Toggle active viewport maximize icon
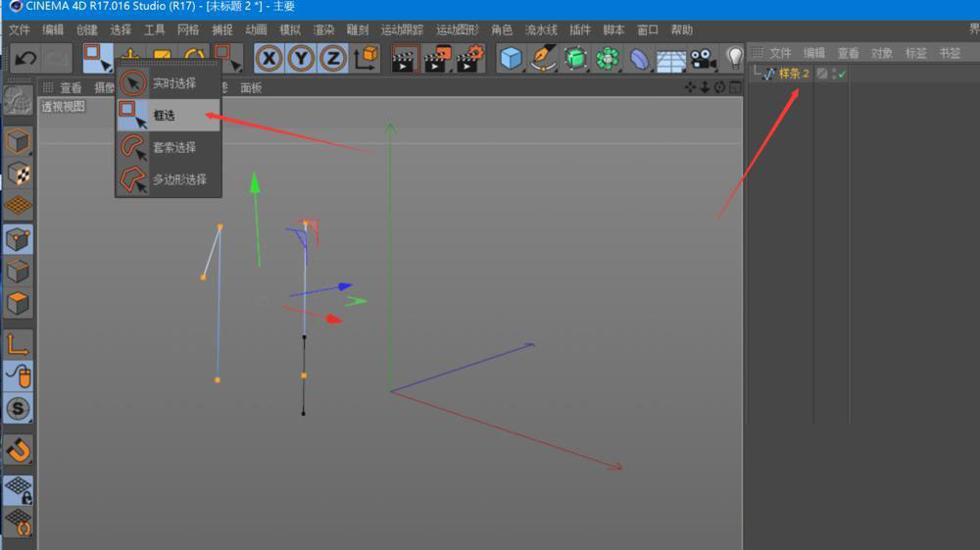This screenshot has width=980, height=550. pyautogui.click(x=735, y=87)
